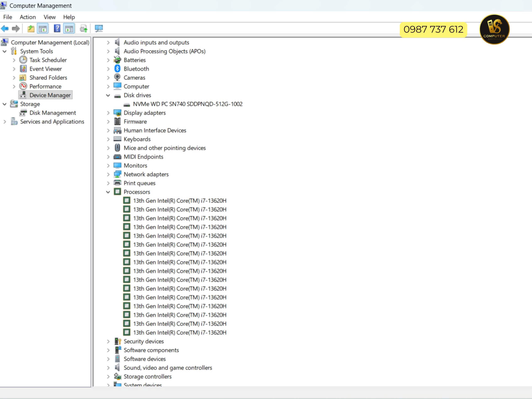Click the Print queues printer icon
Image resolution: width=532 pixels, height=399 pixels.
click(117, 183)
